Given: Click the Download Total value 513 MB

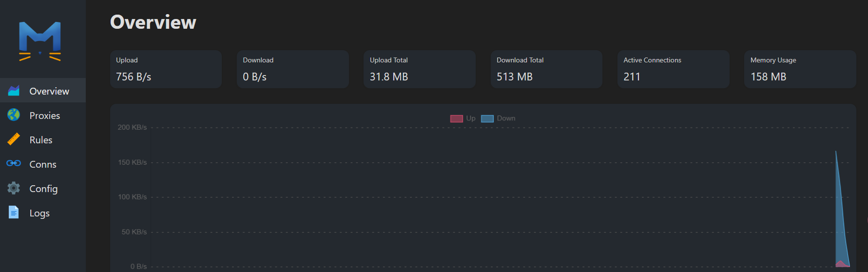Looking at the screenshot, I should (x=515, y=77).
